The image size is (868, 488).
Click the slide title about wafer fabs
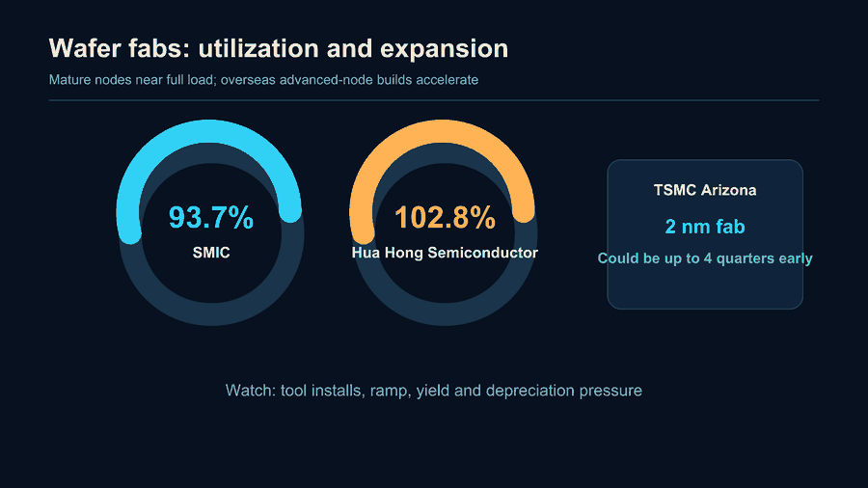pos(279,48)
